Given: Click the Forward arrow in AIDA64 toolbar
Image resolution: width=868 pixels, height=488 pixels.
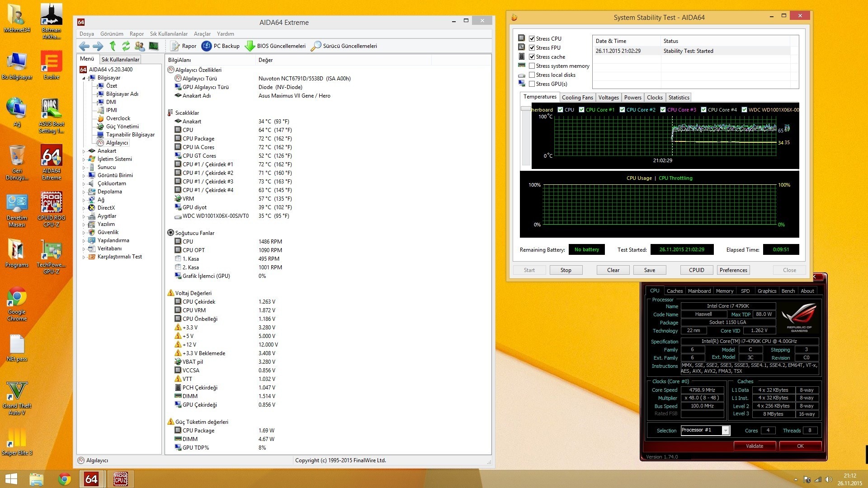Looking at the screenshot, I should click(x=98, y=46).
